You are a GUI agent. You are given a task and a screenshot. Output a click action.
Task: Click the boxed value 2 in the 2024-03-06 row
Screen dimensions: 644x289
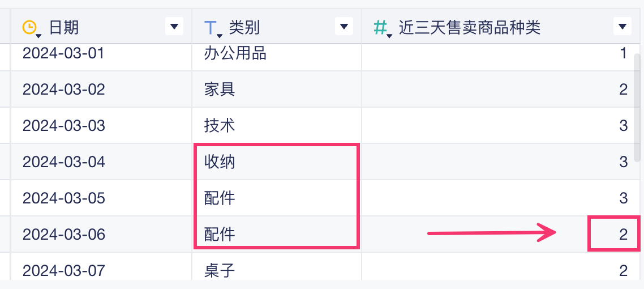[623, 235]
